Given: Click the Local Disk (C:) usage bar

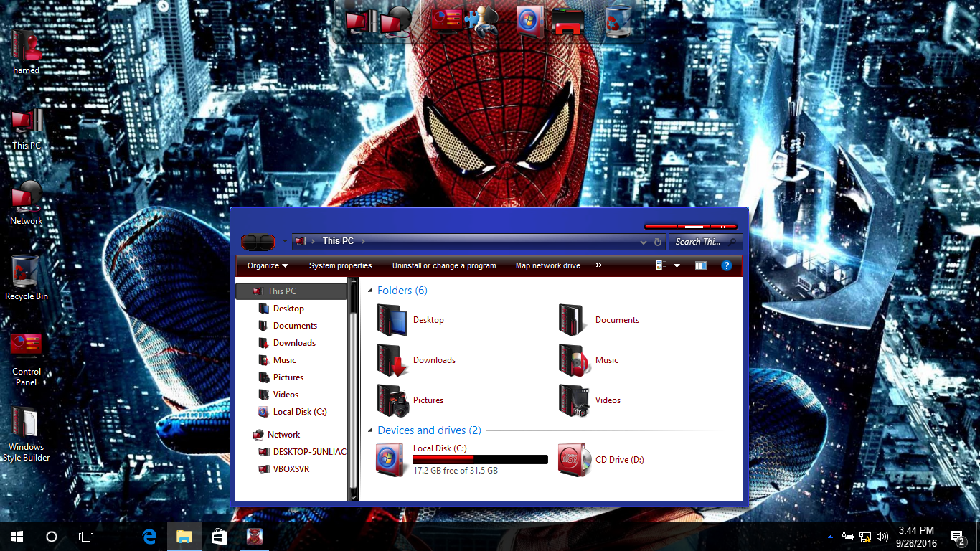Looking at the screenshot, I should (x=480, y=458).
